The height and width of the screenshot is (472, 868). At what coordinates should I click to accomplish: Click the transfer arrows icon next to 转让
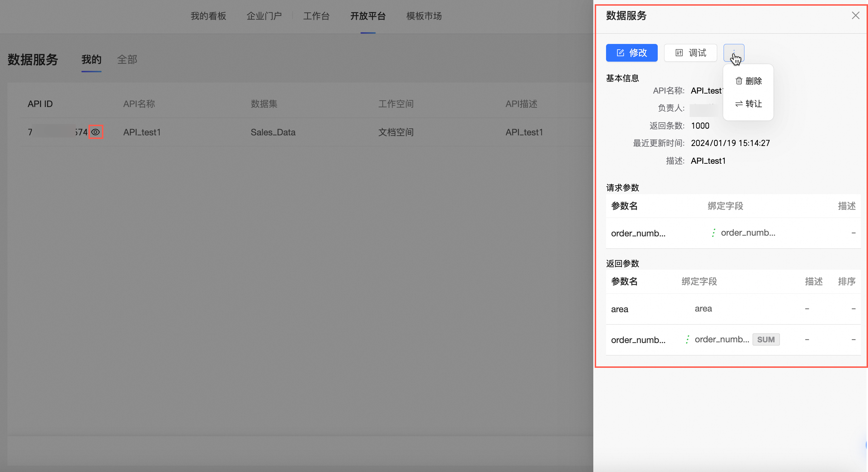click(x=739, y=104)
